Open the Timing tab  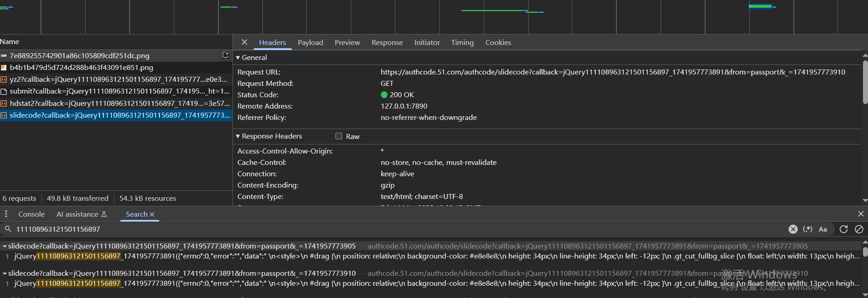point(462,42)
